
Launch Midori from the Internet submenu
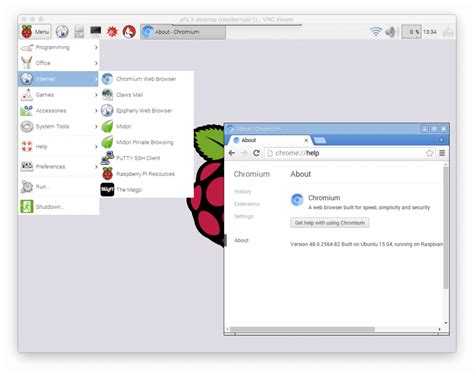147,126
